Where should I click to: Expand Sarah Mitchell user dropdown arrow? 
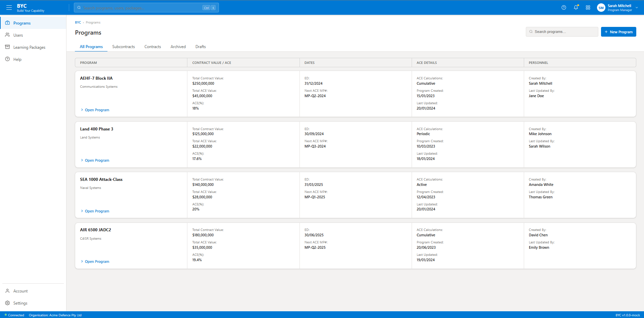pos(637,8)
